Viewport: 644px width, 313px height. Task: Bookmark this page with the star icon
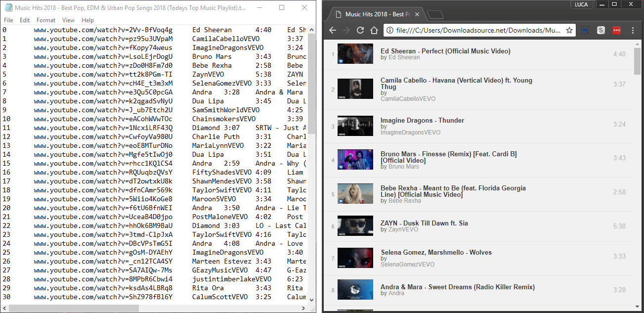(569, 30)
